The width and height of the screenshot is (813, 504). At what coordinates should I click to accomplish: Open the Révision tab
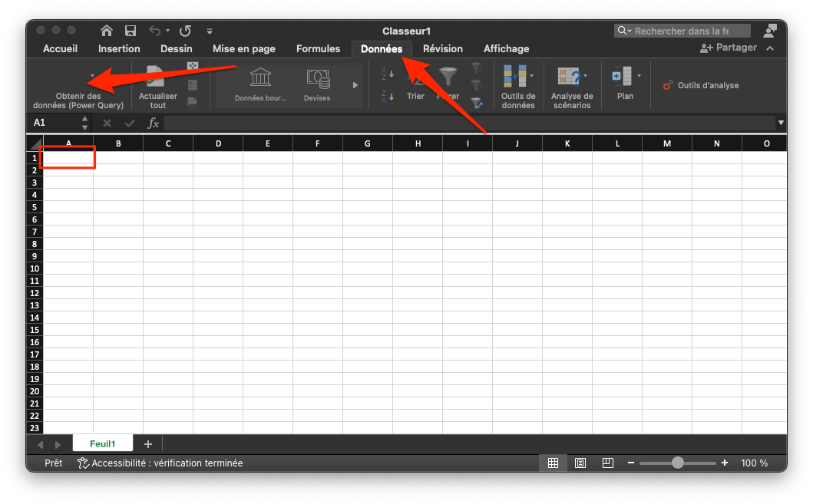(x=443, y=48)
